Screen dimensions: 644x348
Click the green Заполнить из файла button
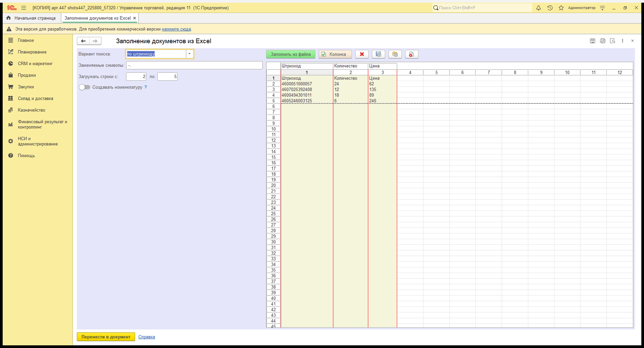291,54
